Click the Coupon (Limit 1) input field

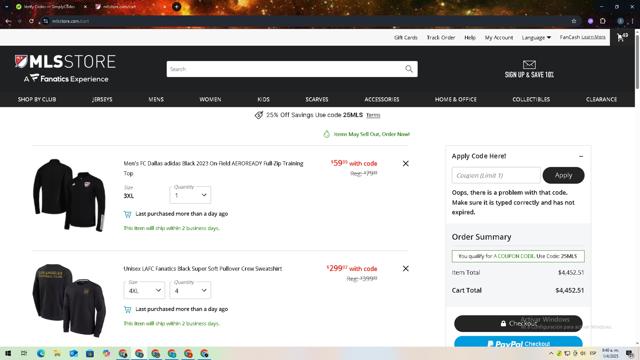point(496,175)
